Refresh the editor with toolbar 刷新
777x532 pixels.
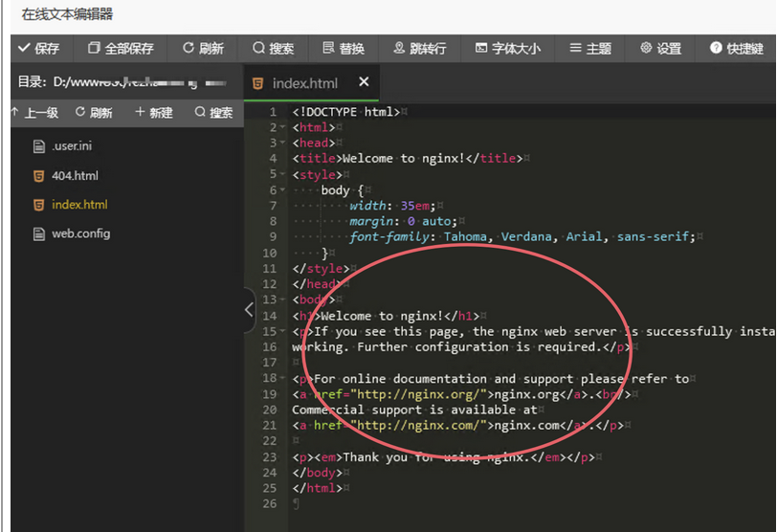[203, 49]
